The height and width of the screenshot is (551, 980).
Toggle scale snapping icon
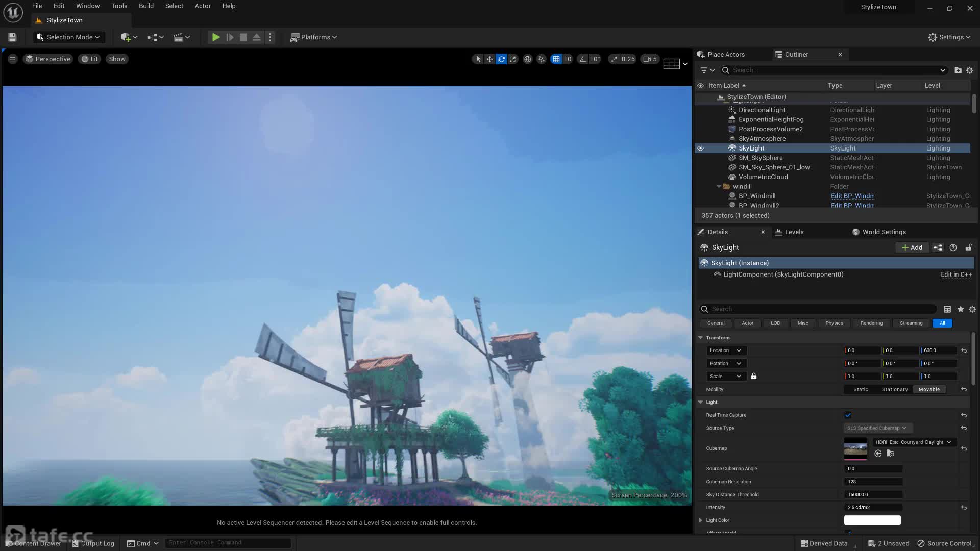(x=614, y=59)
